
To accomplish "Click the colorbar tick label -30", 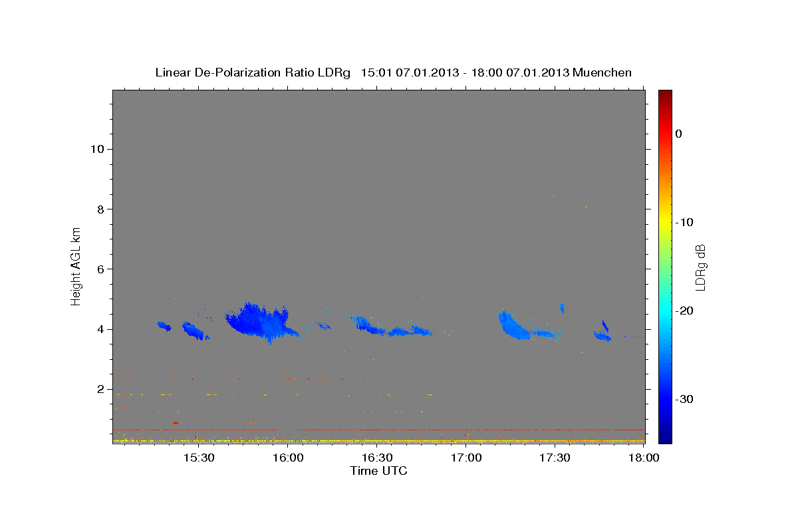I will coord(685,399).
